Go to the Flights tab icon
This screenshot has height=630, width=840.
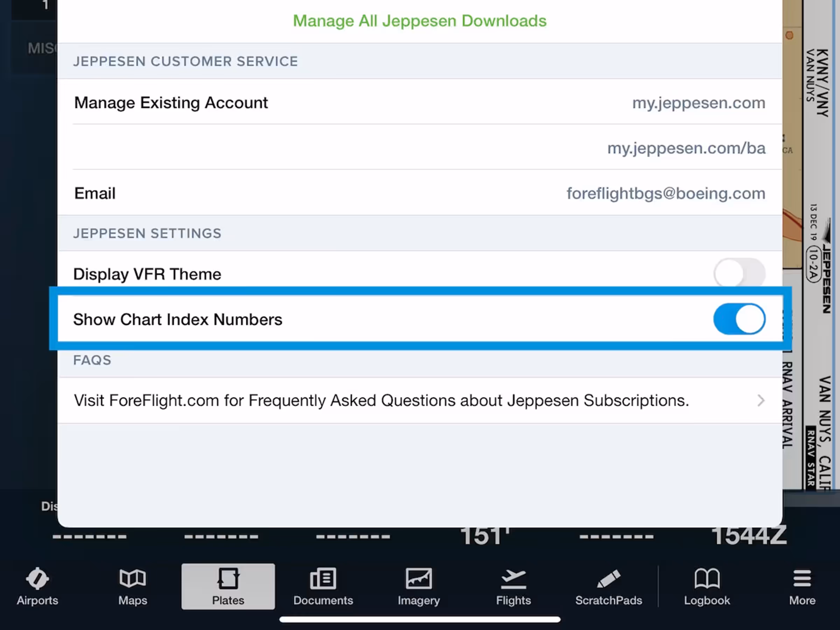(513, 579)
